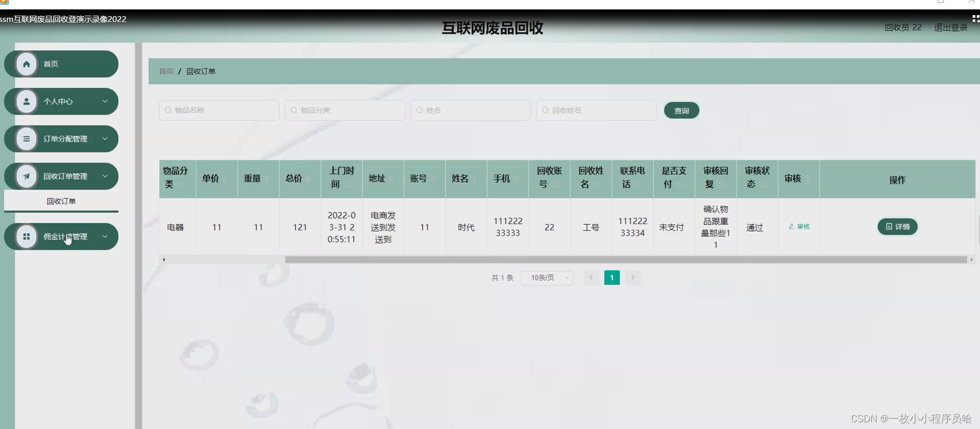
Task: Click the 时代 name cell
Action: click(466, 228)
